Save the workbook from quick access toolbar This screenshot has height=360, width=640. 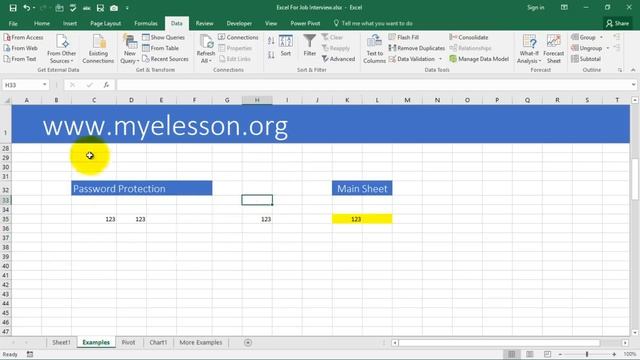(13, 8)
